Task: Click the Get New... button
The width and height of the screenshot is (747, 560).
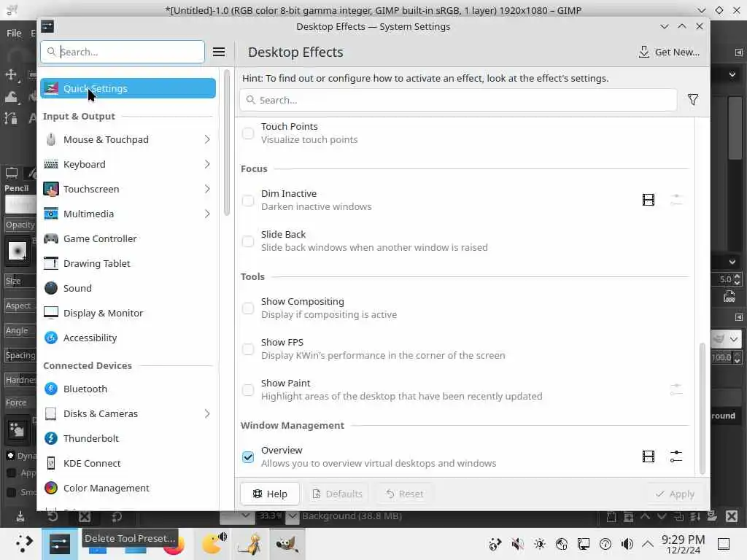Action: coord(669,52)
